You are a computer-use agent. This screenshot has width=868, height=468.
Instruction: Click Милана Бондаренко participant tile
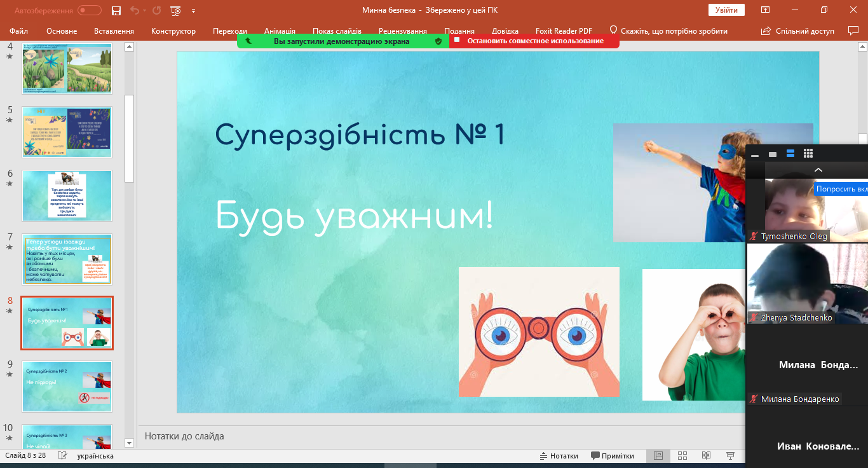(x=807, y=365)
